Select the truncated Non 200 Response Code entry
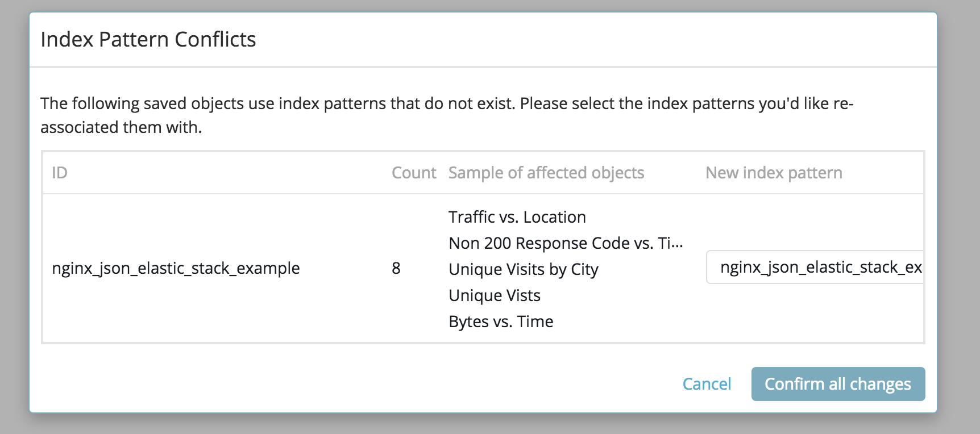The image size is (980, 434). pos(566,243)
